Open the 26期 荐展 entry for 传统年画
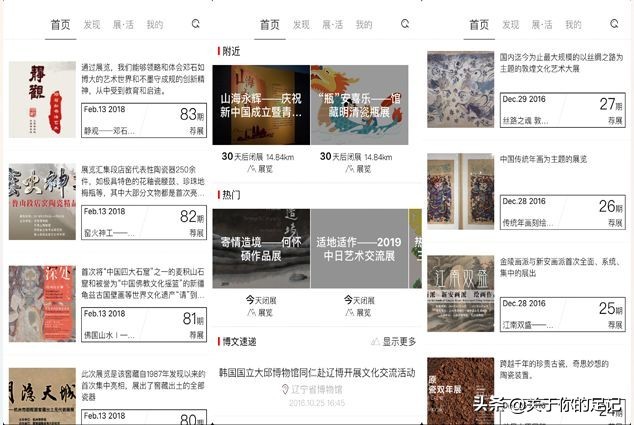Viewport: 634px width, 425px height. coord(562,211)
